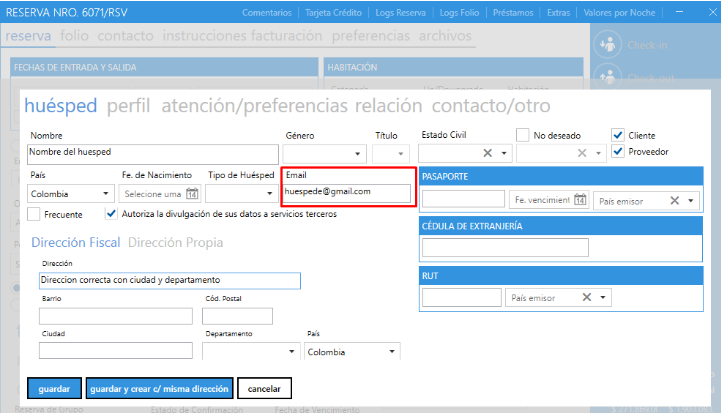Screen dimensions: 721x413
Task: Enable the Frecuente checkbox
Action: (35, 213)
